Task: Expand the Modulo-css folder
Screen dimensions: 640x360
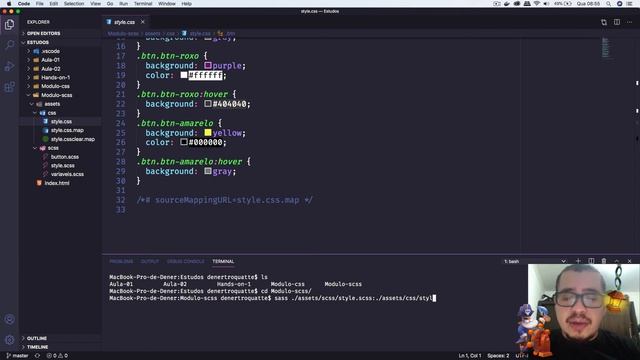Action: (x=55, y=87)
